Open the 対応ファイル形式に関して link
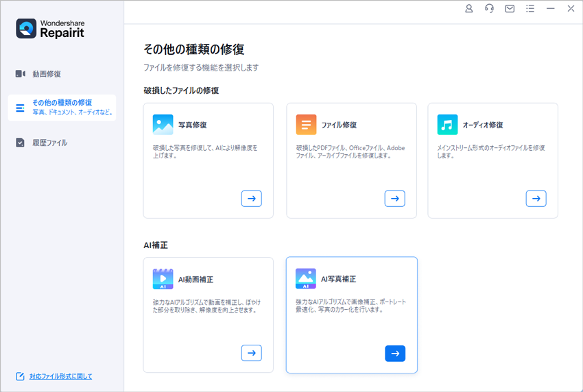Image resolution: width=583 pixels, height=392 pixels. (x=60, y=376)
